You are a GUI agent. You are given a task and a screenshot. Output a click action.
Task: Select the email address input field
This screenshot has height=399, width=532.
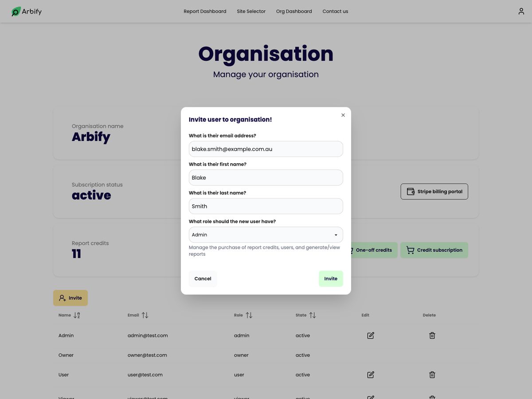266,149
